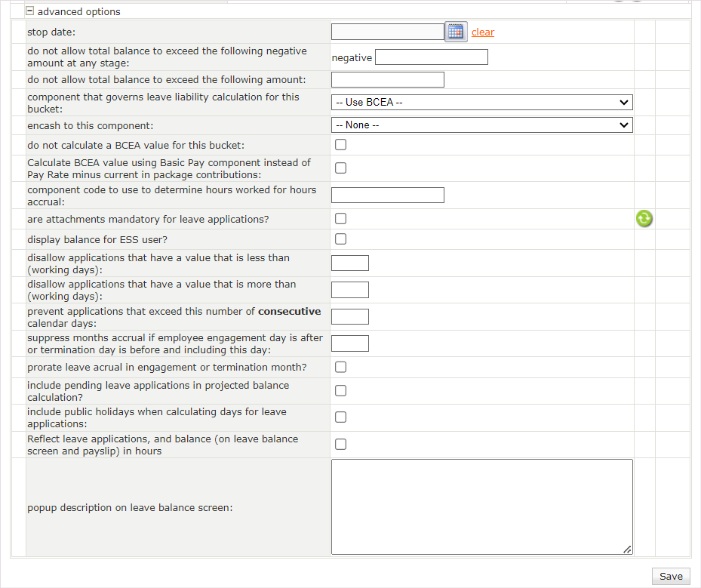Image resolution: width=701 pixels, height=588 pixels.
Task: Enable display balance for ESS user
Action: (341, 239)
